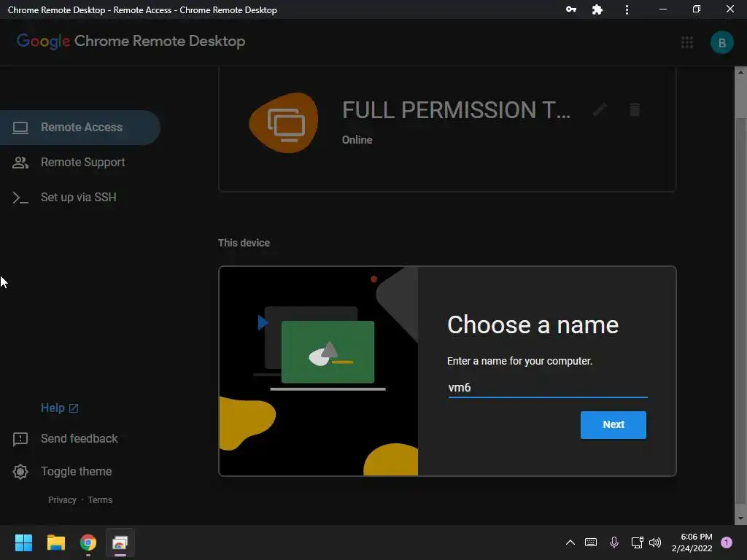The width and height of the screenshot is (747, 560).
Task: Open the network tray icon
Action: [637, 542]
